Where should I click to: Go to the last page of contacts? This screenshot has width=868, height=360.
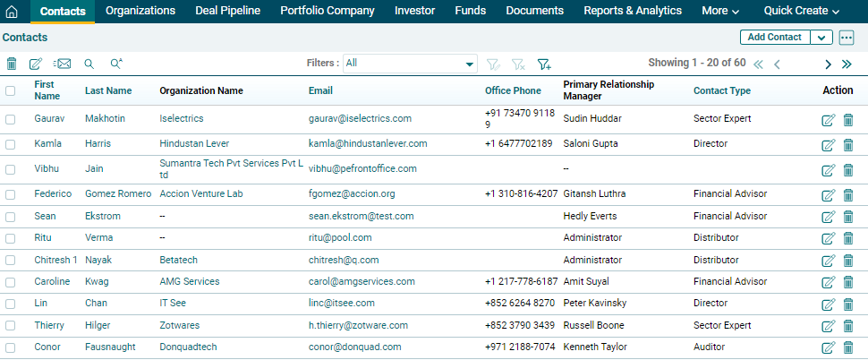(847, 64)
